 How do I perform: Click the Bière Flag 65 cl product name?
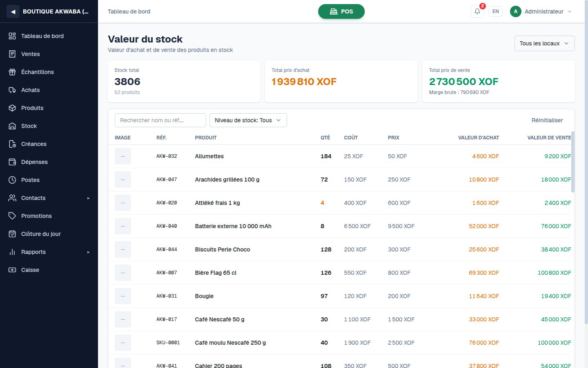pyautogui.click(x=216, y=273)
